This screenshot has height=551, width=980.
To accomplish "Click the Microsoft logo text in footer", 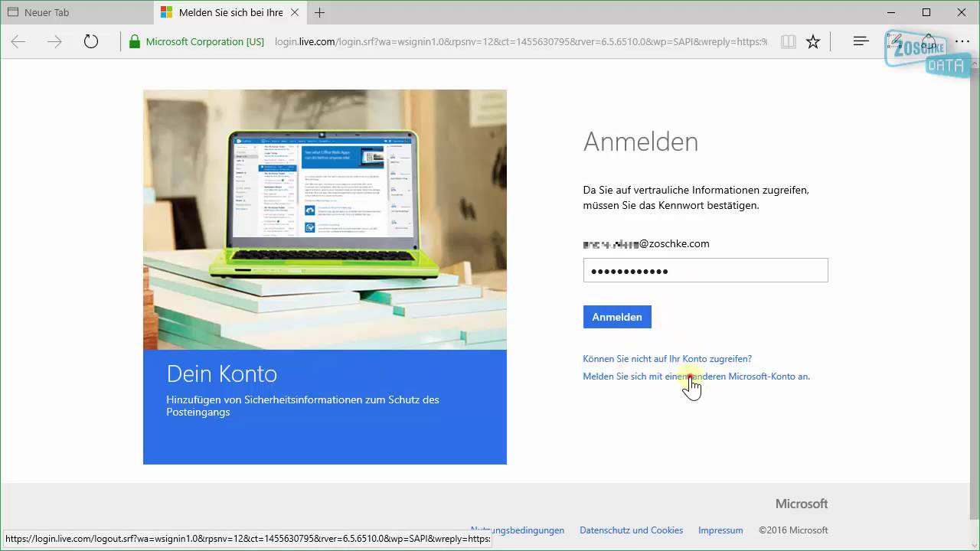I will coord(802,504).
